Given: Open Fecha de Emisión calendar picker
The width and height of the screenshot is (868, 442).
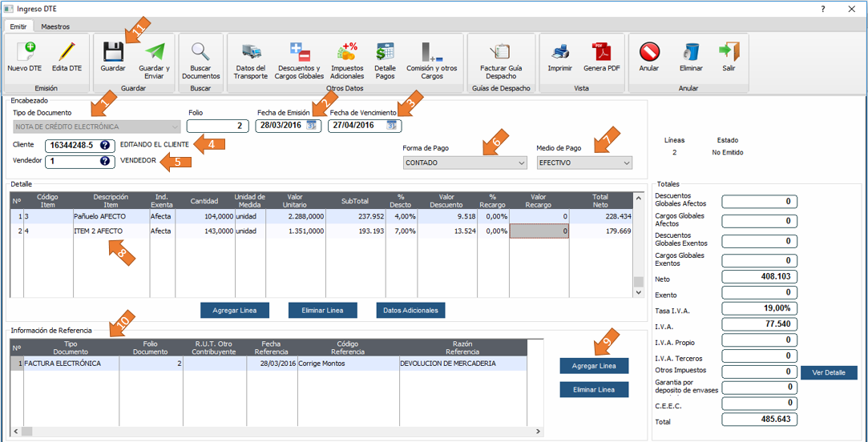Looking at the screenshot, I should [x=312, y=126].
